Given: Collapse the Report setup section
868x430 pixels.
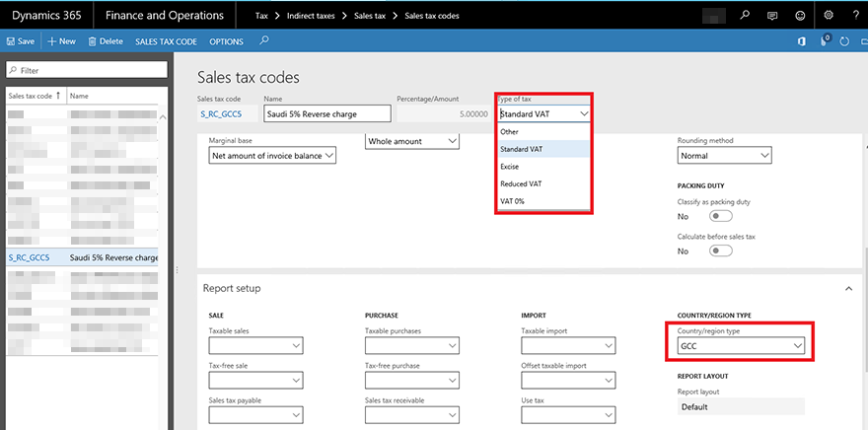Looking at the screenshot, I should tap(849, 288).
